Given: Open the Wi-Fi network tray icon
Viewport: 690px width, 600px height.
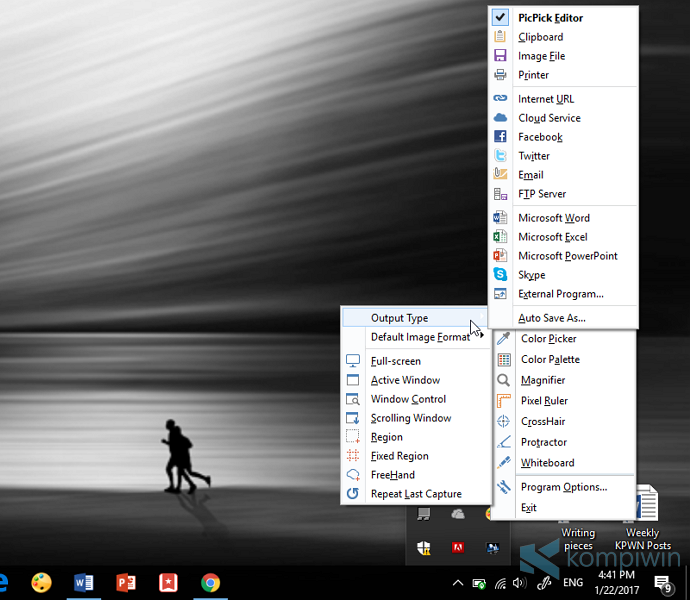Looking at the screenshot, I should click(x=500, y=584).
